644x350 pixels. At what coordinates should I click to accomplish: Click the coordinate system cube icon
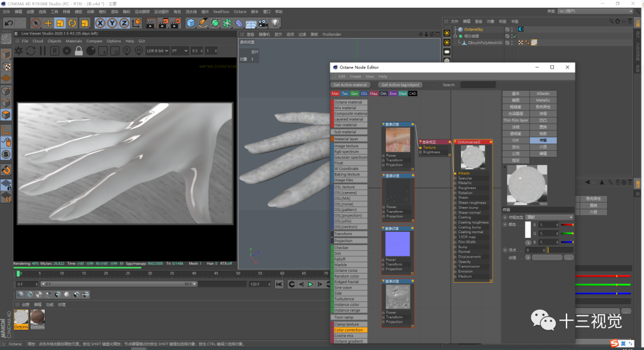point(137,23)
